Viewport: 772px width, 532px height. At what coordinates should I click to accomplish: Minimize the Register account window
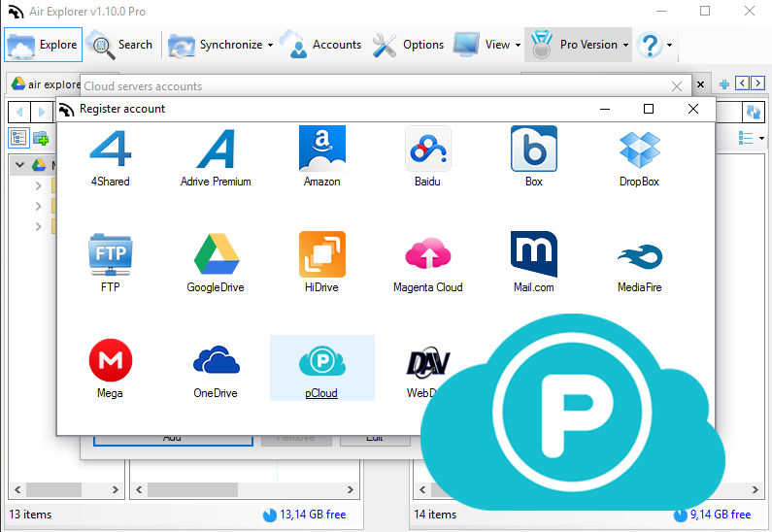pos(605,109)
